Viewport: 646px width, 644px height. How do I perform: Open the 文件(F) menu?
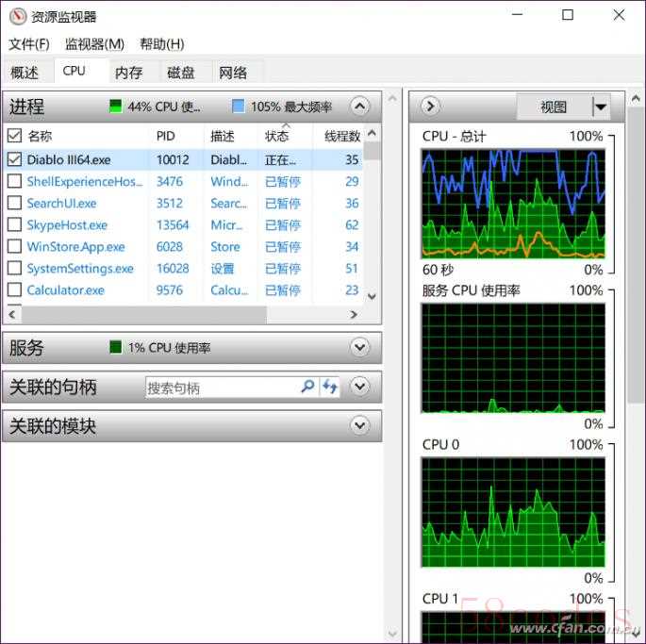29,43
